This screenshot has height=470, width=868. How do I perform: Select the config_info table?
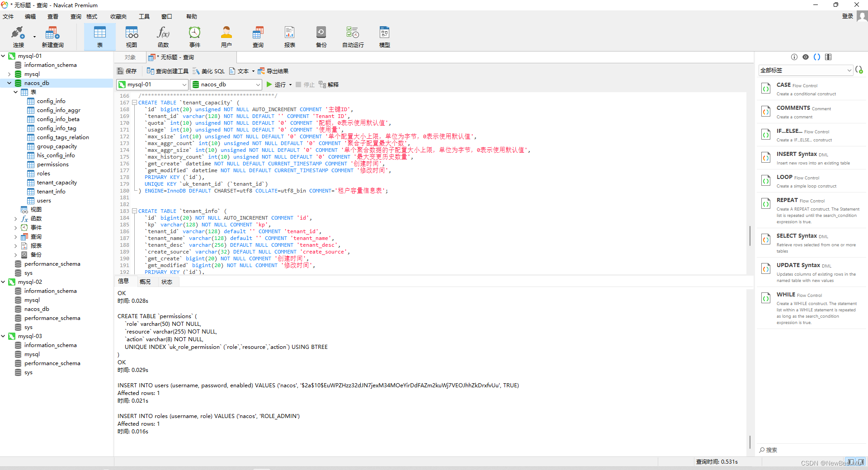coord(51,101)
